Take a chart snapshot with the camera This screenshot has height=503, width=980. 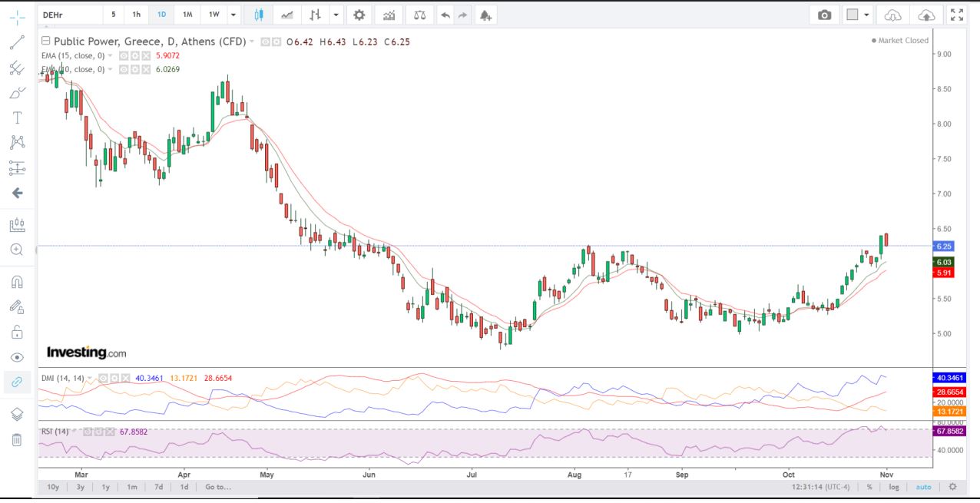click(824, 15)
